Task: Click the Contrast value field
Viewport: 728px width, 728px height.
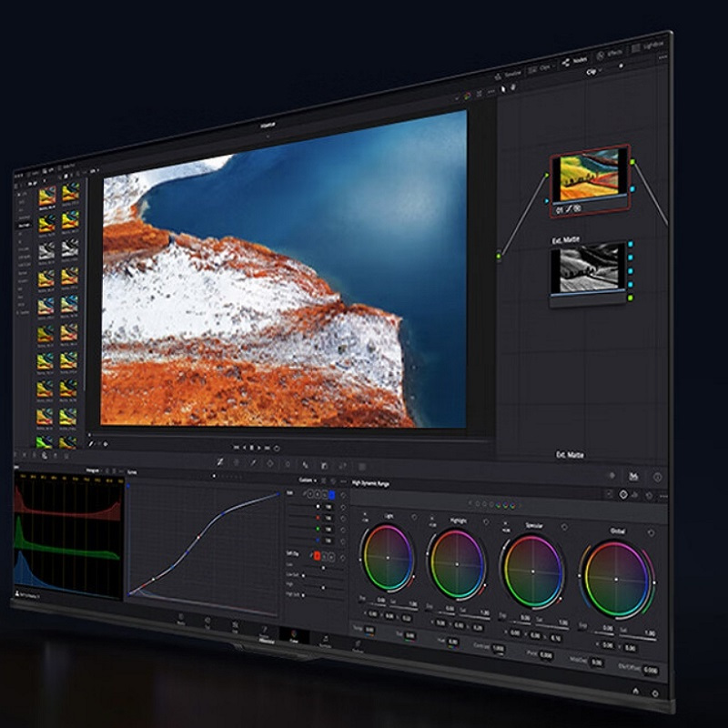Action: coord(498,649)
